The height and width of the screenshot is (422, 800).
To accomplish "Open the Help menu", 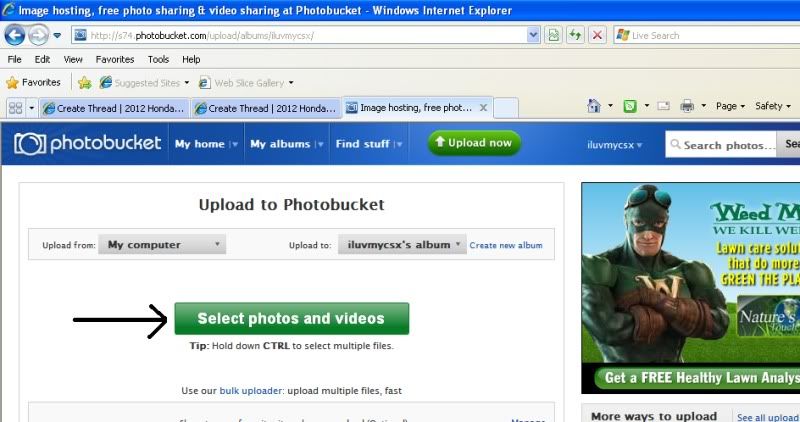I will click(x=191, y=59).
